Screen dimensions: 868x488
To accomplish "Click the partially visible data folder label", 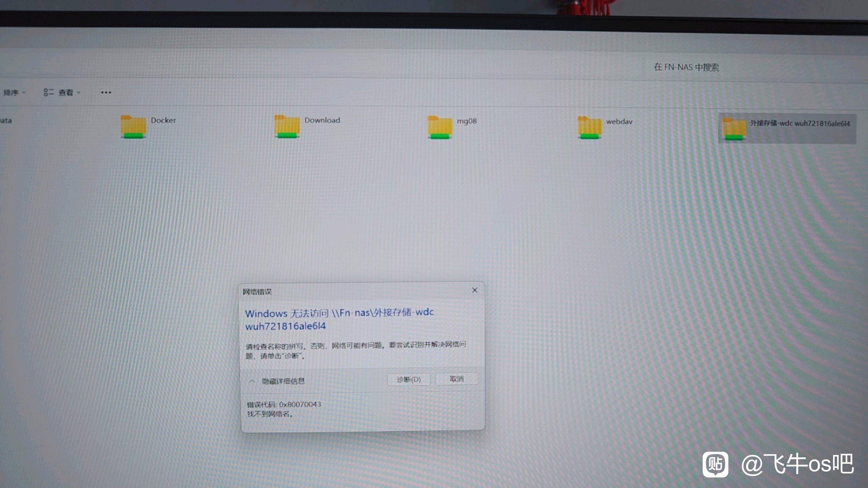I will [x=5, y=120].
